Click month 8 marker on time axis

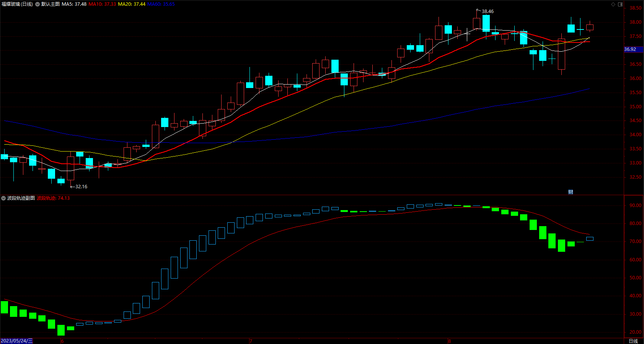[449, 341]
